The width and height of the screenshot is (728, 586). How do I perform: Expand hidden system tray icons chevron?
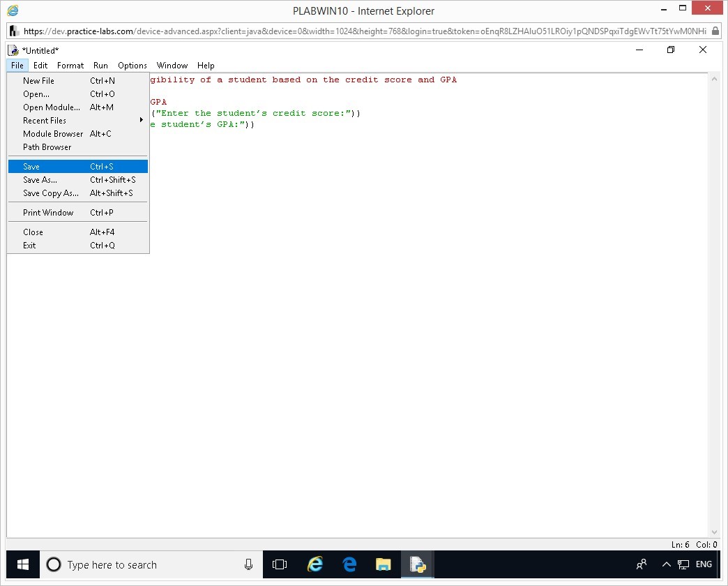pyautogui.click(x=666, y=564)
